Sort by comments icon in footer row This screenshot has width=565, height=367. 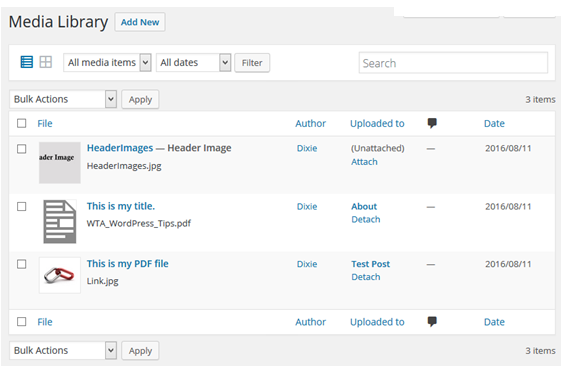[432, 321]
